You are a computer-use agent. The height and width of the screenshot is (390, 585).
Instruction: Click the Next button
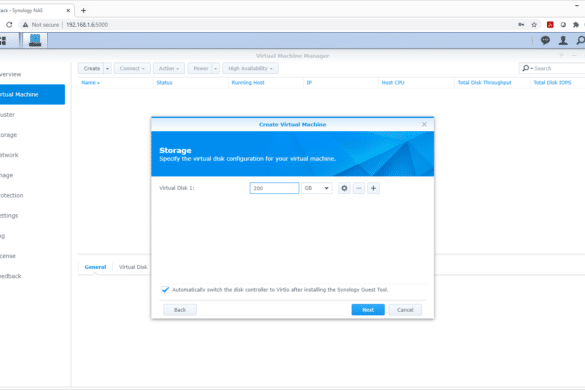point(368,310)
